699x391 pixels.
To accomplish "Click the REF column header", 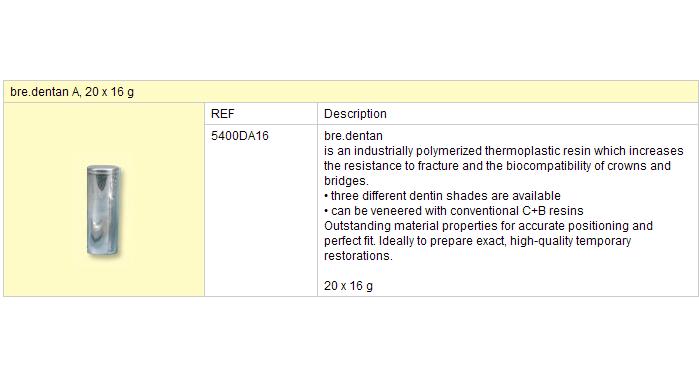I will (222, 114).
